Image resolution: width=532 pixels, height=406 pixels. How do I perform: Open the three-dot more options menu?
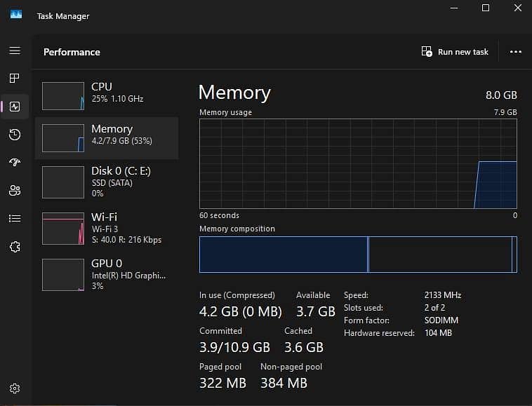[x=515, y=52]
